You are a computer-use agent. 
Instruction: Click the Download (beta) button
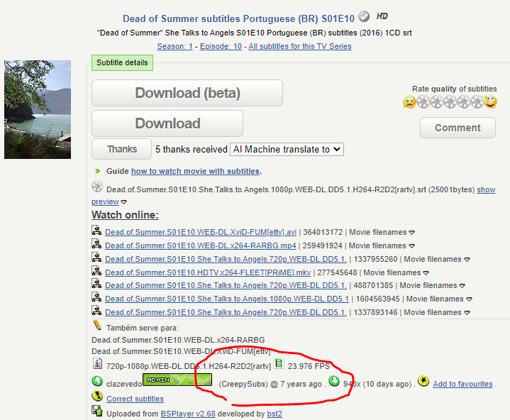point(187,93)
